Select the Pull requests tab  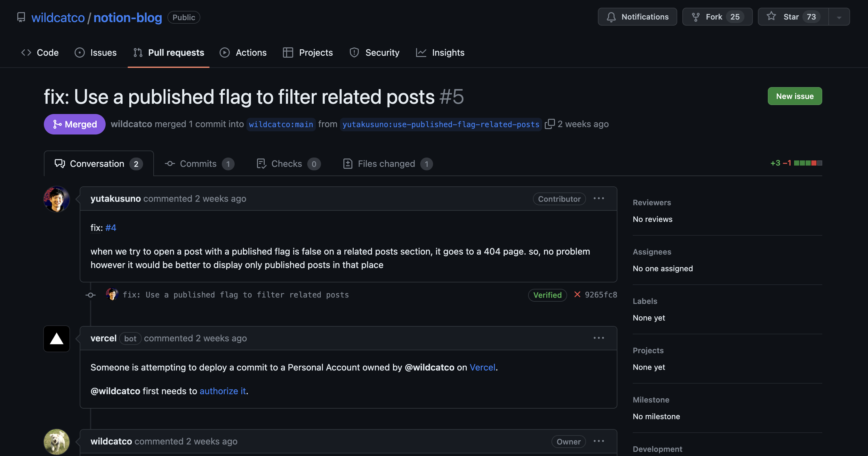(x=168, y=53)
